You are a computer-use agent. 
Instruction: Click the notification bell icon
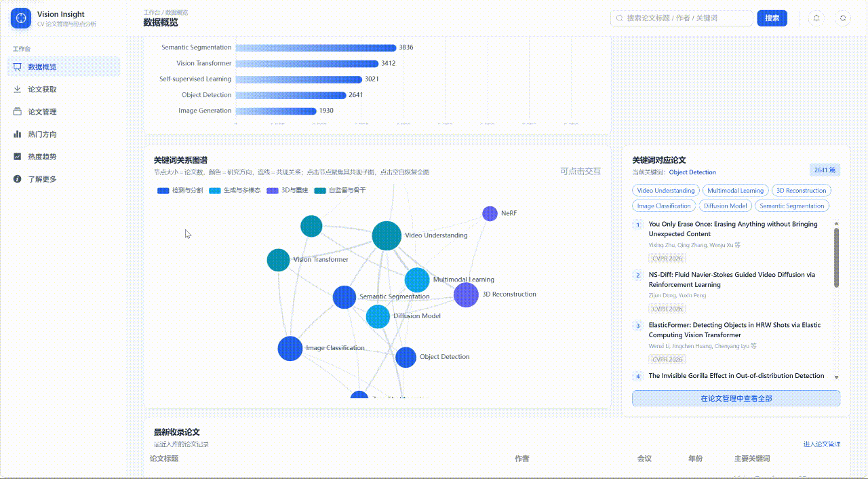point(816,18)
